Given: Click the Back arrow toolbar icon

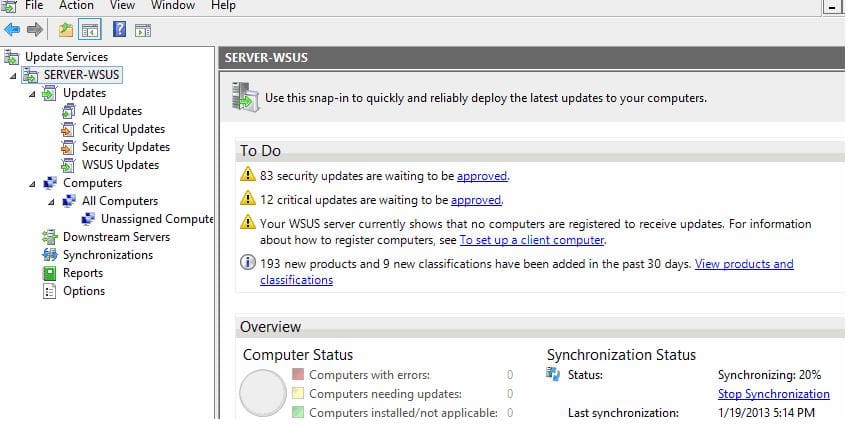Looking at the screenshot, I should (x=13, y=30).
